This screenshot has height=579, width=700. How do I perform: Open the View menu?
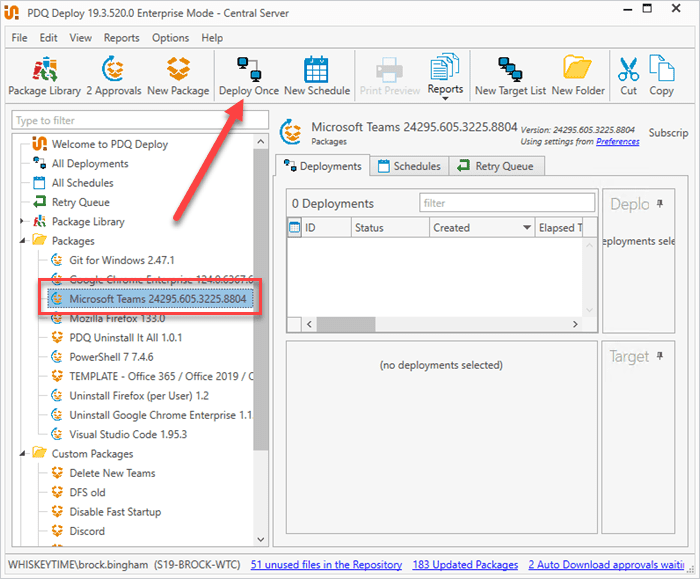pos(80,38)
